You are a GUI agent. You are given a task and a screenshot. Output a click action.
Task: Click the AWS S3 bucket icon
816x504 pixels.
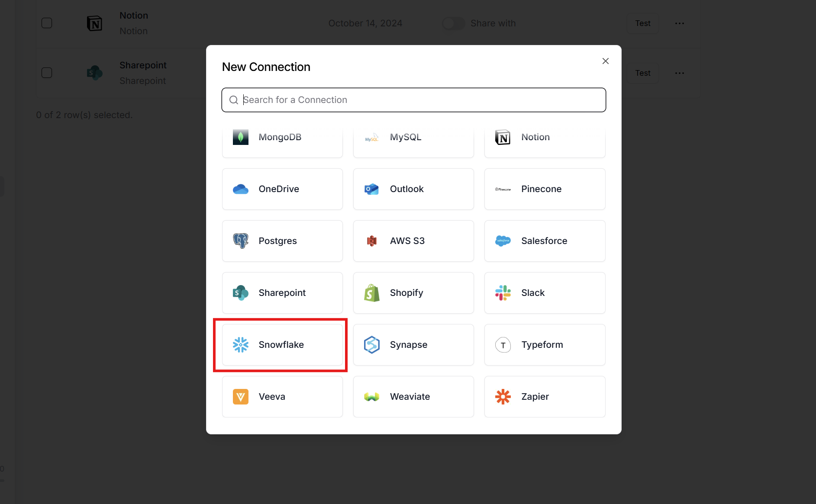click(372, 241)
